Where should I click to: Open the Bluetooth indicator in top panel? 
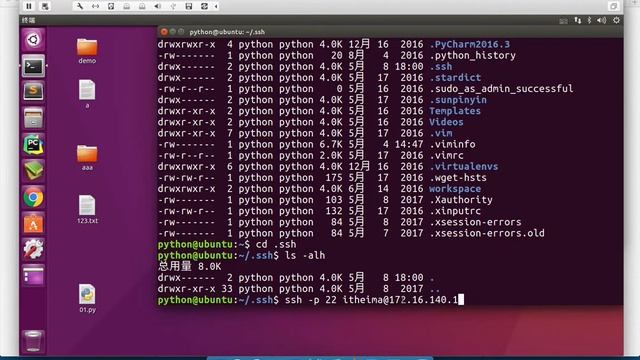pos(589,20)
